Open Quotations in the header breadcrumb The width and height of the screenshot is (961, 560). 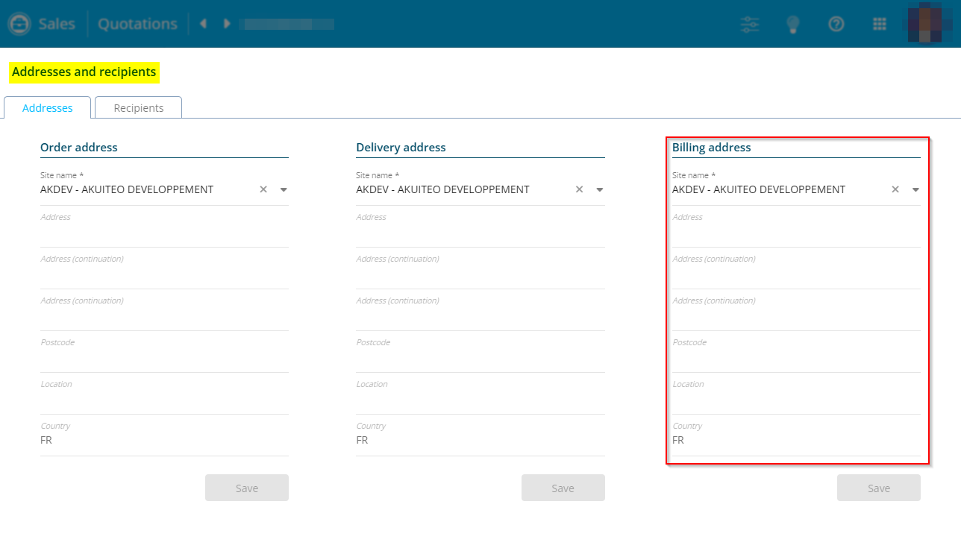[137, 24]
